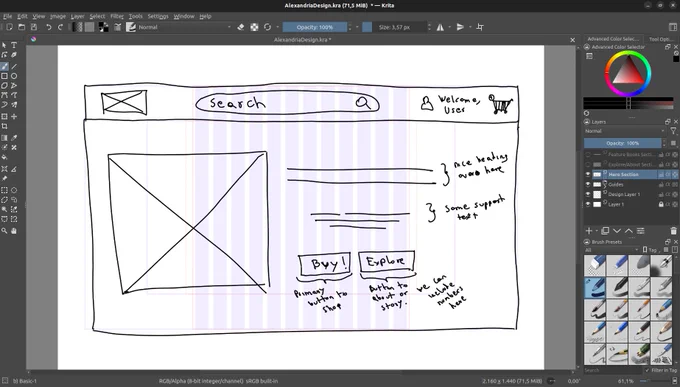Click the Layers panel Opacity slider
Viewport: 680px width, 387px height.
(x=622, y=143)
